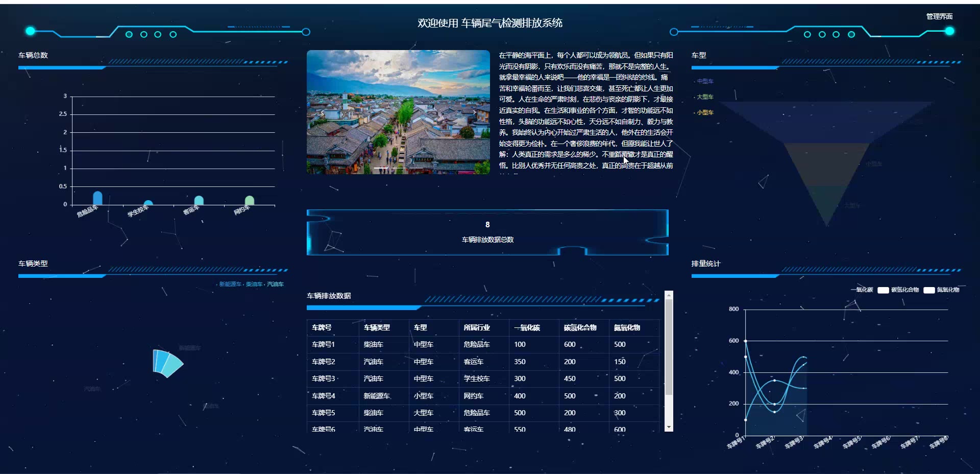This screenshot has width=980, height=474.
Task: Toggle 碳氢化合物 series in line chart legend
Action: coord(898,290)
